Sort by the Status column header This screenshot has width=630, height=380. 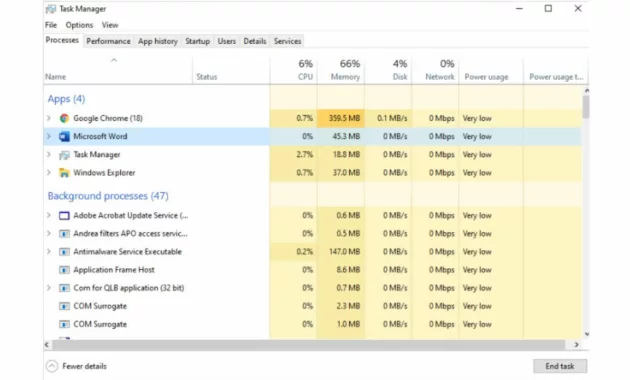pos(231,70)
